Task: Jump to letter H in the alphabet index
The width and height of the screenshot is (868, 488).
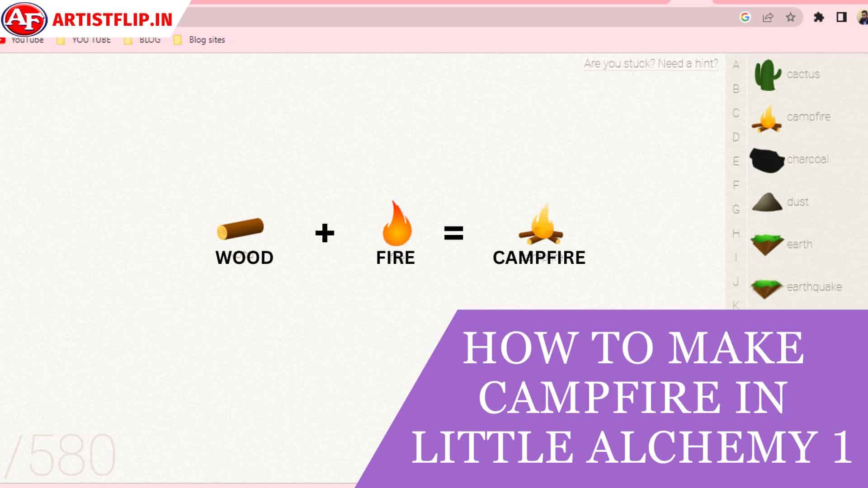Action: click(x=736, y=234)
